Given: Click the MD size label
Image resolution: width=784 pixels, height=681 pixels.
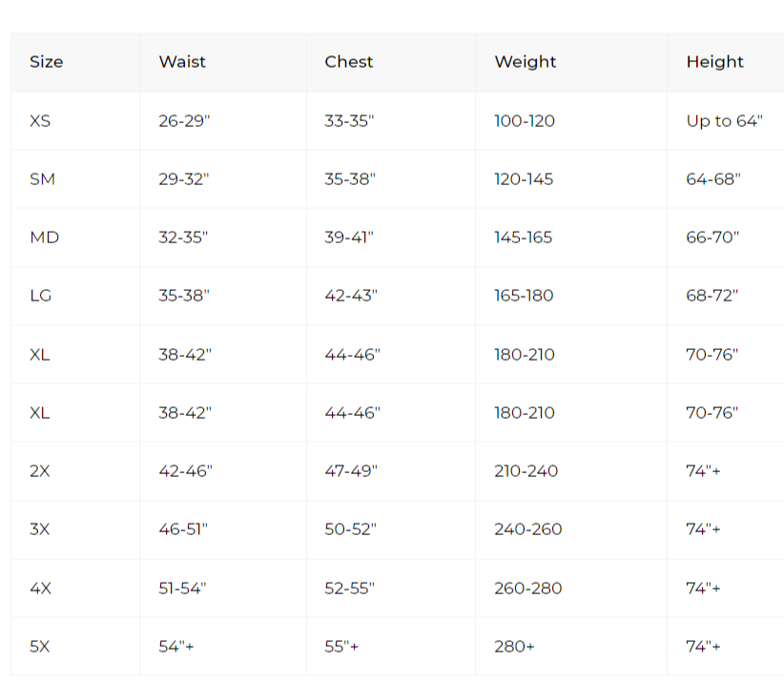Looking at the screenshot, I should (44, 237).
